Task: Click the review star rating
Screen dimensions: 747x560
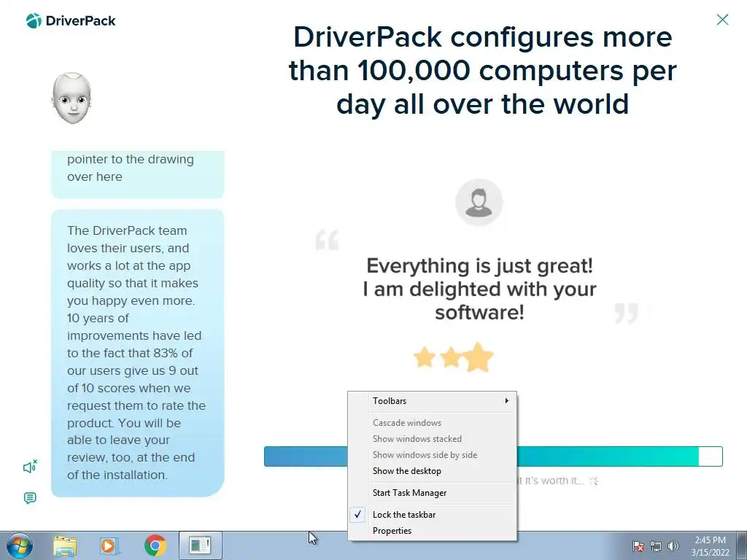Action: [x=453, y=357]
